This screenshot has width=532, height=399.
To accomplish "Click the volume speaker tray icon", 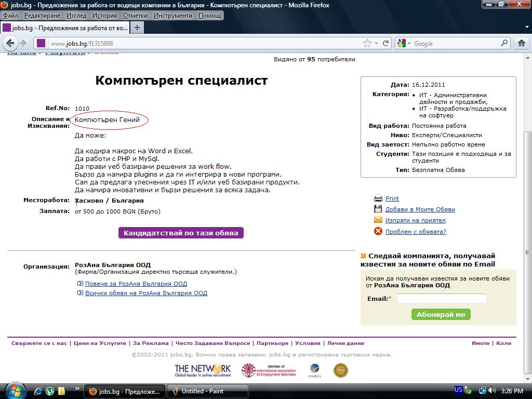I will [x=493, y=391].
